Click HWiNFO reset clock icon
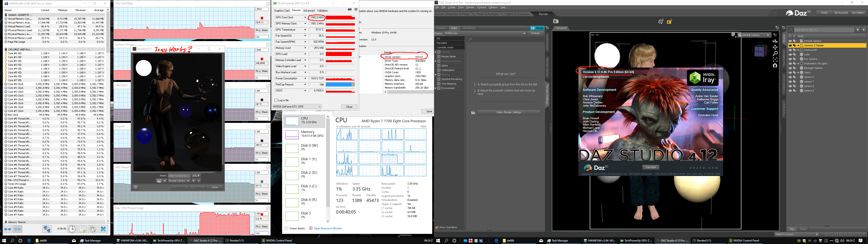The height and width of the screenshot is (244, 868). pyautogui.click(x=72, y=229)
